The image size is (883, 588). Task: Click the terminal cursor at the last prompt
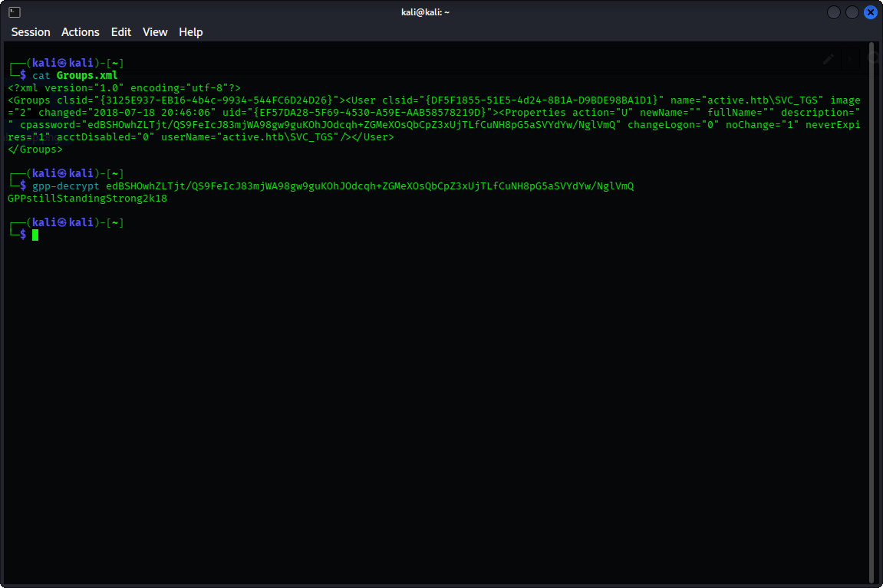35,235
